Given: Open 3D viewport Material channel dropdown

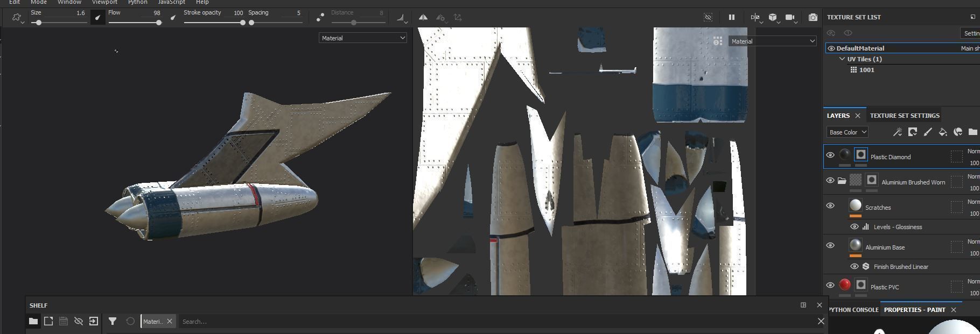Looking at the screenshot, I should click(x=363, y=38).
